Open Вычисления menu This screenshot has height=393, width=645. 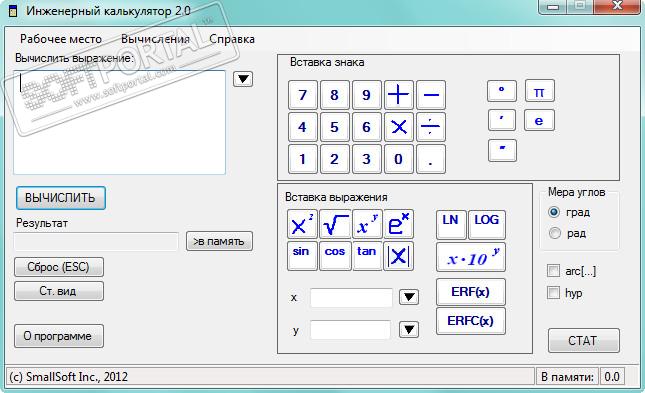click(155, 39)
